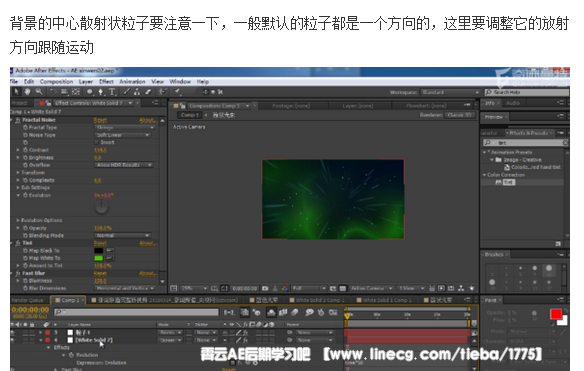Click Reset for the Fractal Noise effect

(x=100, y=120)
